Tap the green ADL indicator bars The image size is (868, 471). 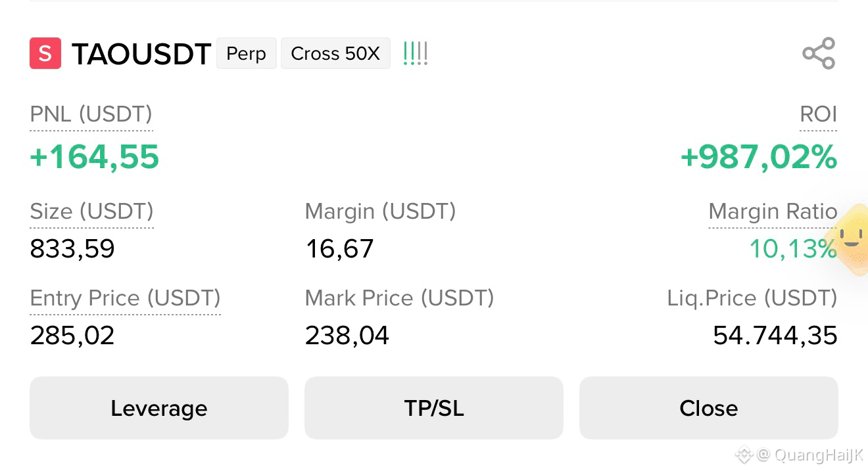tap(415, 53)
